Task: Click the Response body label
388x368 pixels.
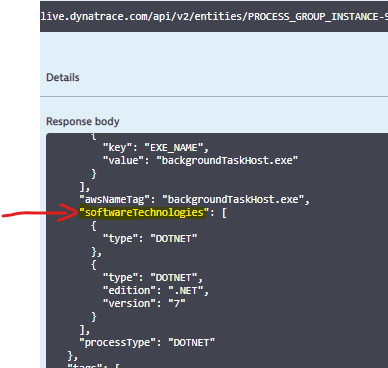Action: [83, 121]
